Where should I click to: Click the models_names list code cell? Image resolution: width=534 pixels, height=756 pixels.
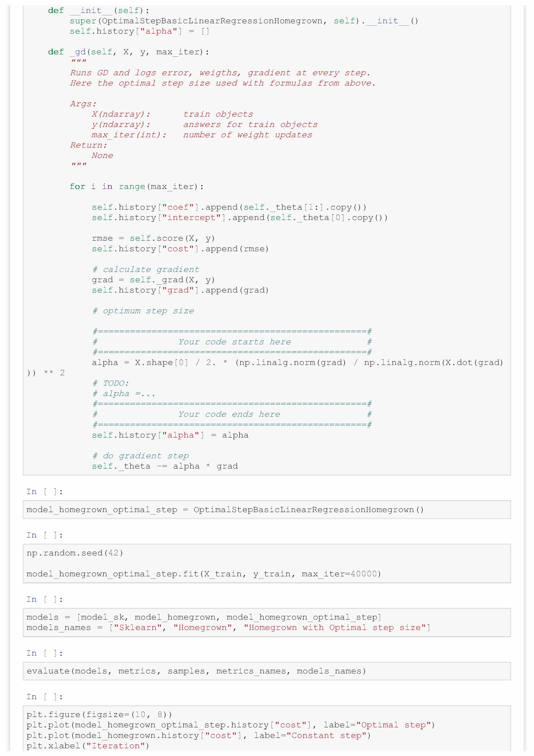[x=228, y=628]
